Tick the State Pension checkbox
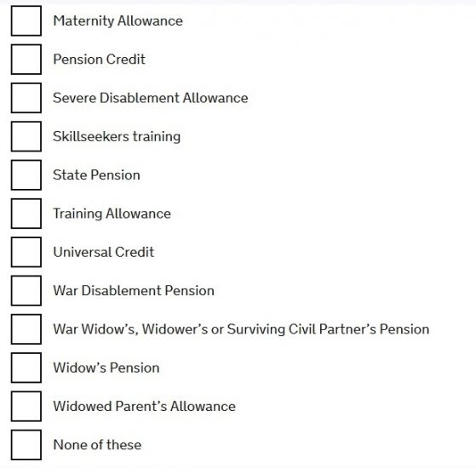Image resolution: width=476 pixels, height=468 pixels. [x=26, y=175]
